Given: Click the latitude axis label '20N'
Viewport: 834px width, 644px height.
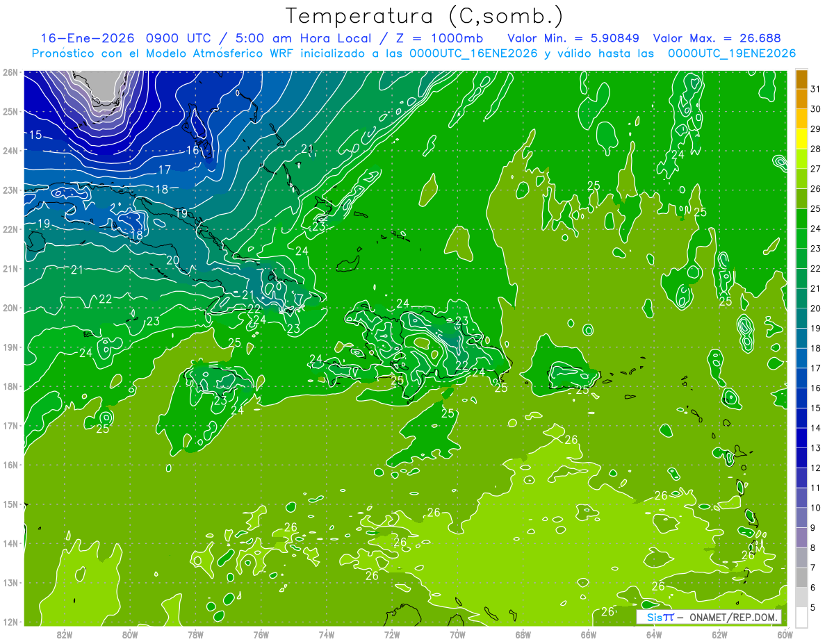Looking at the screenshot, I should click(10, 307).
